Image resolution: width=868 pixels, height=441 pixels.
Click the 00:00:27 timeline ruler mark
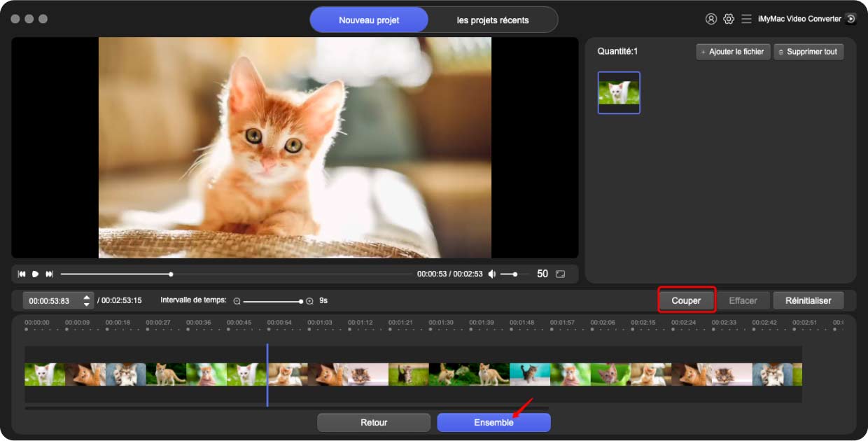158,323
